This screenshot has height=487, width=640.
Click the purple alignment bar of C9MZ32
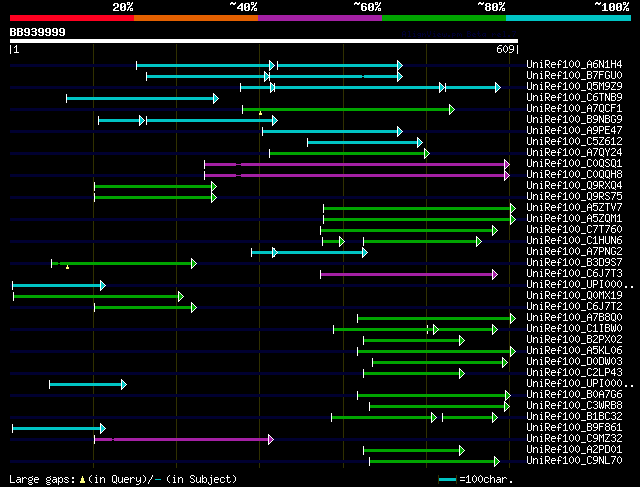[x=184, y=440]
